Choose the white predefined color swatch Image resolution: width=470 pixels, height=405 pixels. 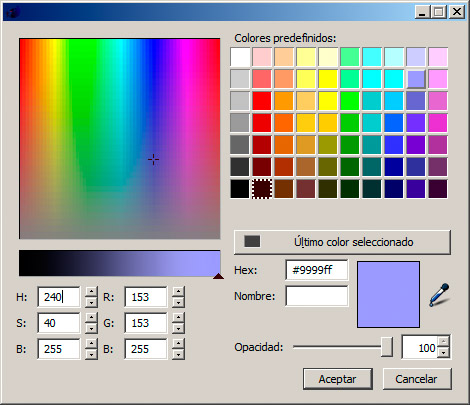tap(240, 57)
